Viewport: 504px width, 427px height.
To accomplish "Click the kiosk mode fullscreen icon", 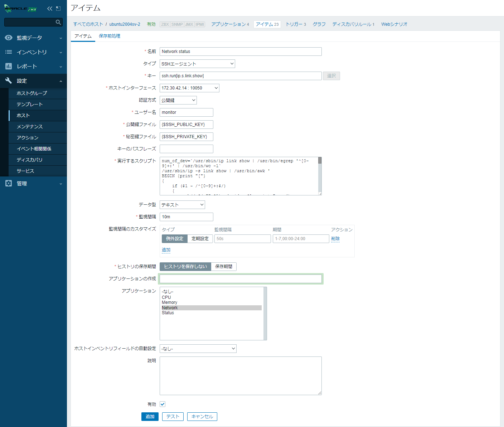I will pyautogui.click(x=58, y=9).
